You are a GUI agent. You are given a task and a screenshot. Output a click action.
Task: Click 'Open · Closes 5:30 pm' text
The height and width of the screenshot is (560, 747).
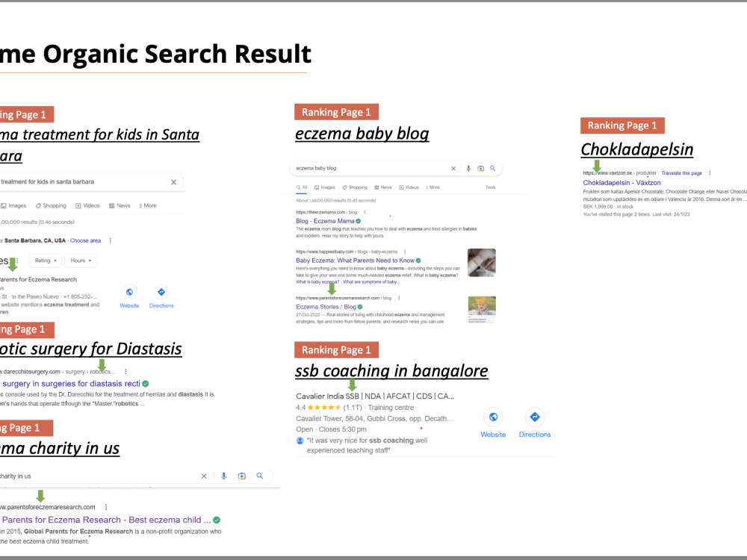[331, 429]
